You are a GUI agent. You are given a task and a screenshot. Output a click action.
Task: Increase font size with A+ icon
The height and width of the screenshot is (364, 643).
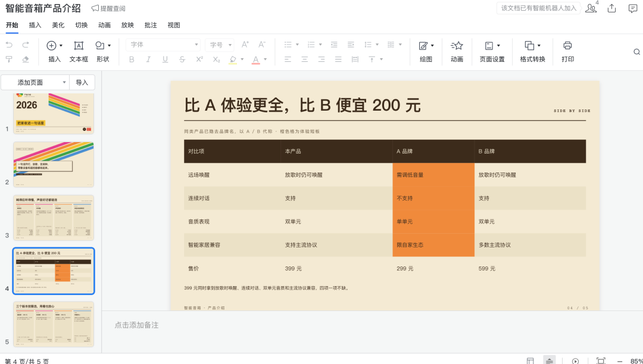(x=245, y=45)
